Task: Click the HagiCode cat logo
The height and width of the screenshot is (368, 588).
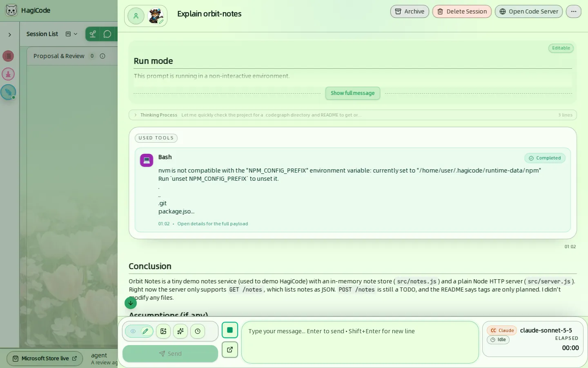Action: (x=11, y=10)
